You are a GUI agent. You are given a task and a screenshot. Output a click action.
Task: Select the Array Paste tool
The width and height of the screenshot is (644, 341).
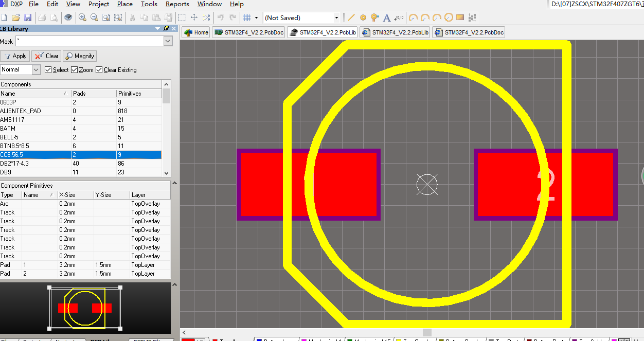(x=473, y=17)
